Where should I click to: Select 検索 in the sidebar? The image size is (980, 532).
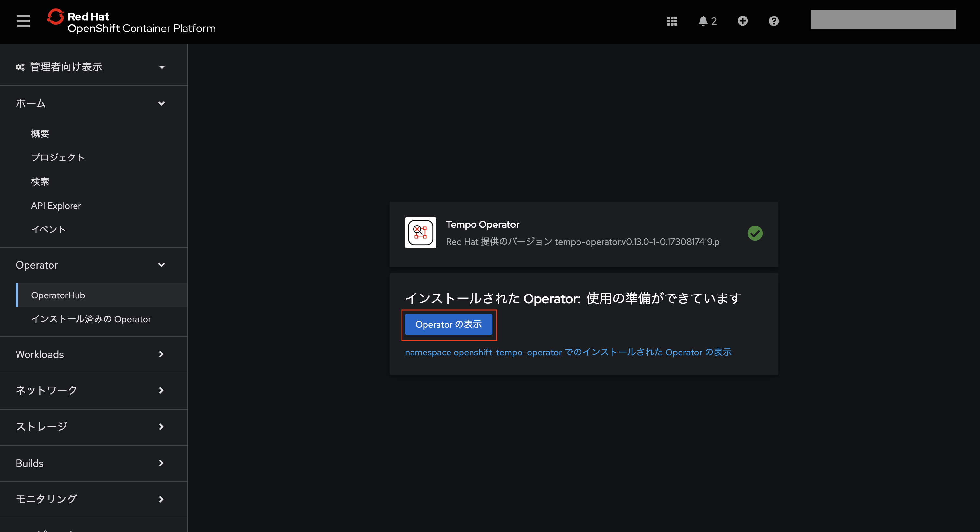tap(40, 181)
